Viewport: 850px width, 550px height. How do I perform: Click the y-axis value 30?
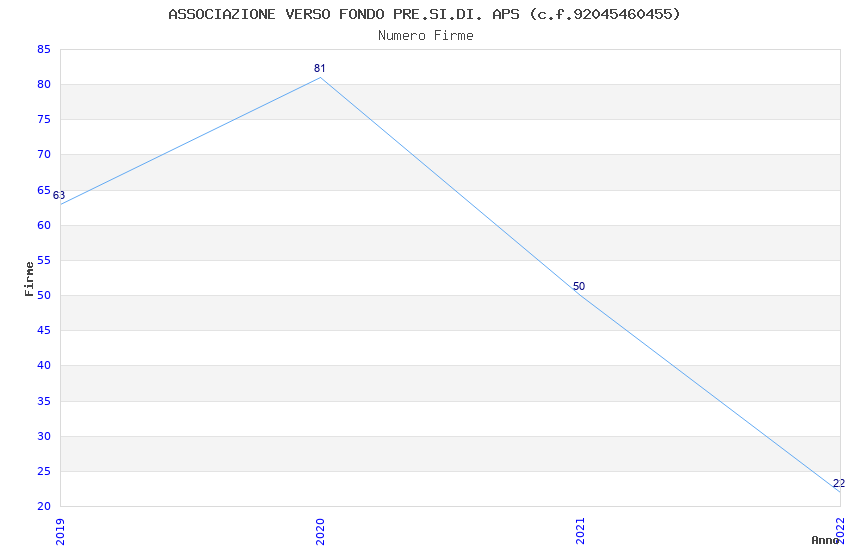(44, 436)
